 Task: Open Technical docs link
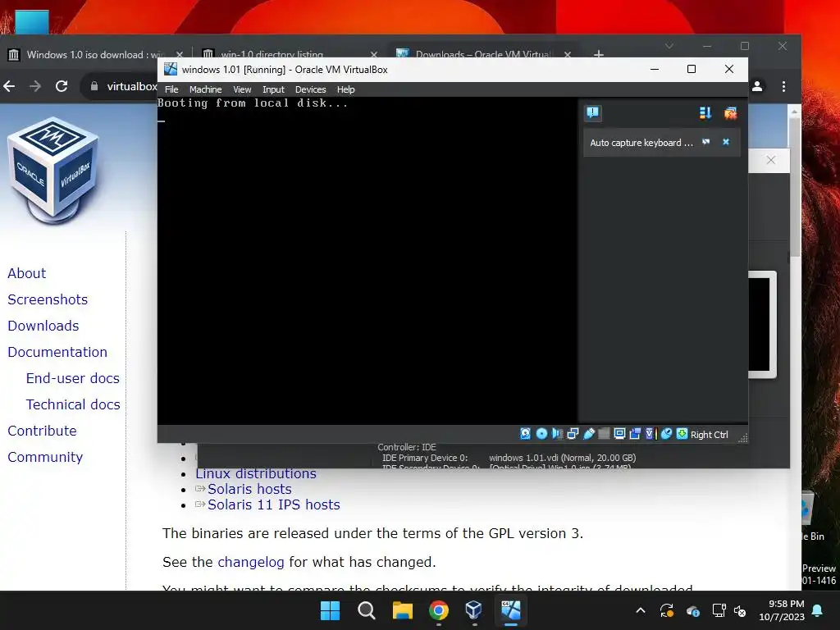pyautogui.click(x=73, y=404)
